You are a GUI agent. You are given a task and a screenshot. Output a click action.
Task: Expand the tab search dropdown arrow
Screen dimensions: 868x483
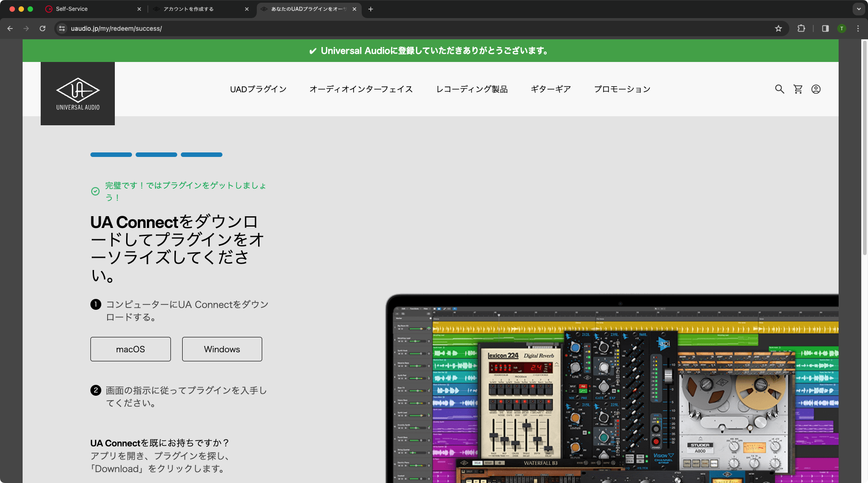click(x=859, y=9)
